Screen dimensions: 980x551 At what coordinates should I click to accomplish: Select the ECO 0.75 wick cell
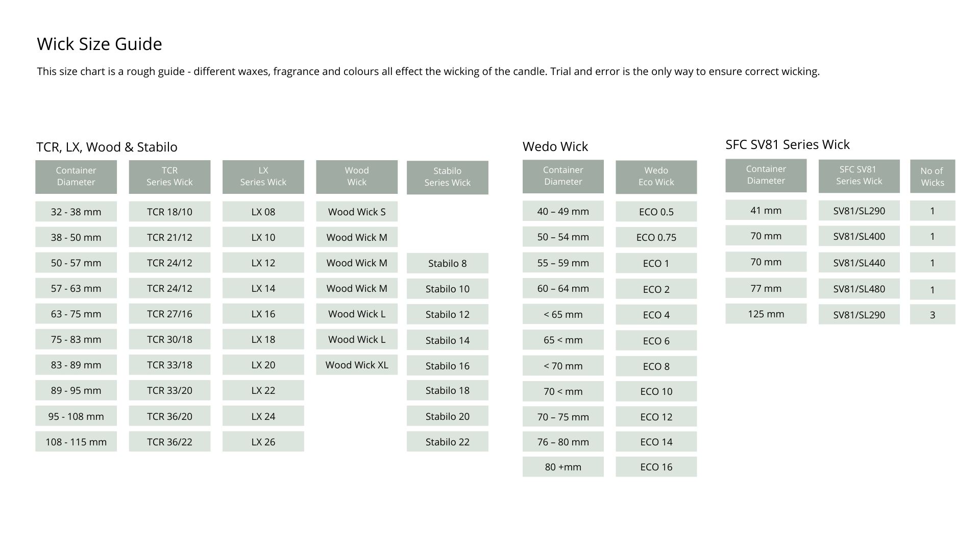coord(656,237)
